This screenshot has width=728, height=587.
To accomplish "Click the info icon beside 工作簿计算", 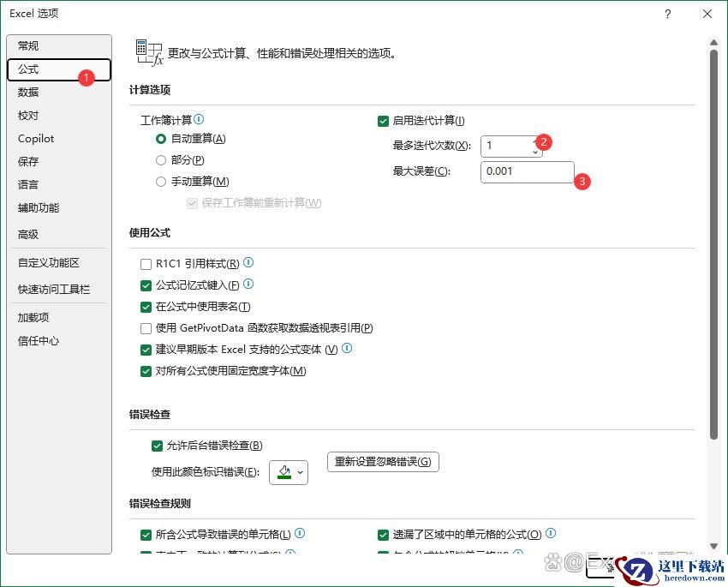I will pos(199,120).
